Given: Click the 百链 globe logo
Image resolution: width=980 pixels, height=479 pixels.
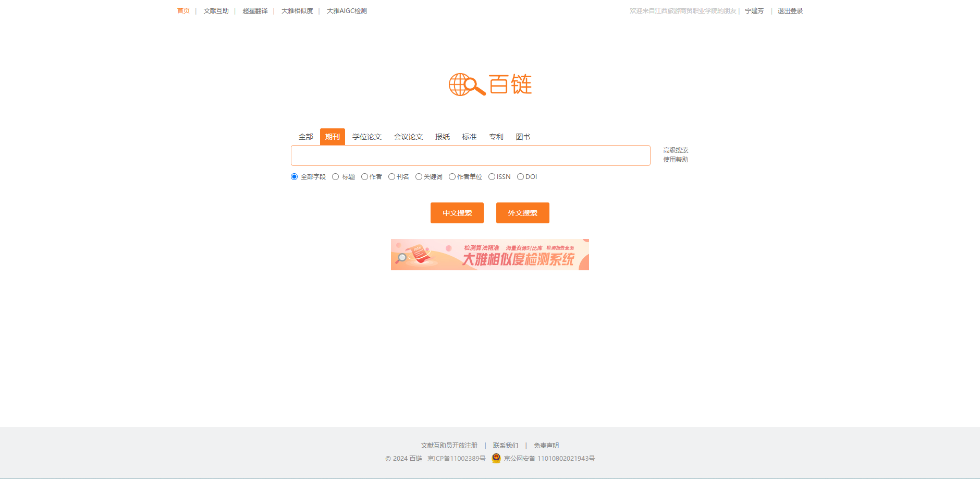Looking at the screenshot, I should [489, 85].
